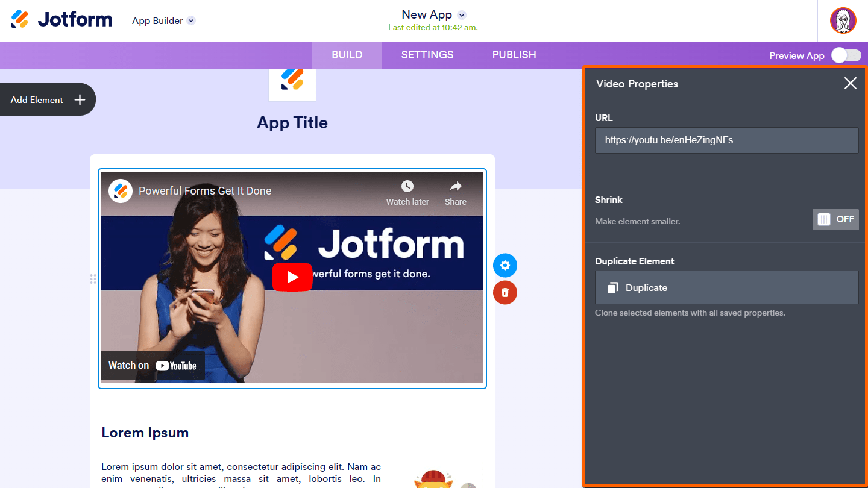The image size is (868, 488).
Task: Switch to the PUBLISH tab
Action: coord(514,55)
